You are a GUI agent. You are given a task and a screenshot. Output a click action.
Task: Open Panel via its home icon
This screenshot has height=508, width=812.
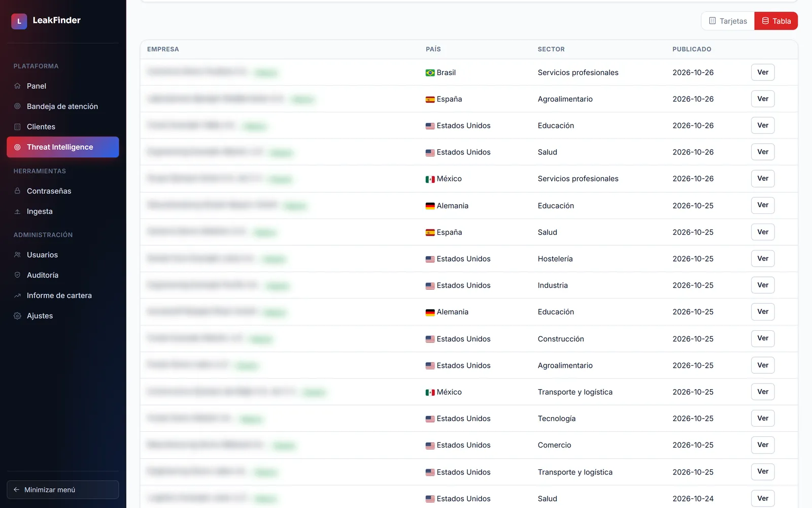pyautogui.click(x=17, y=86)
